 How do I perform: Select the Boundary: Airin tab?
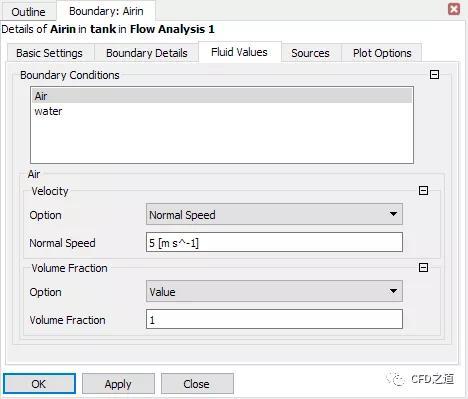point(106,11)
